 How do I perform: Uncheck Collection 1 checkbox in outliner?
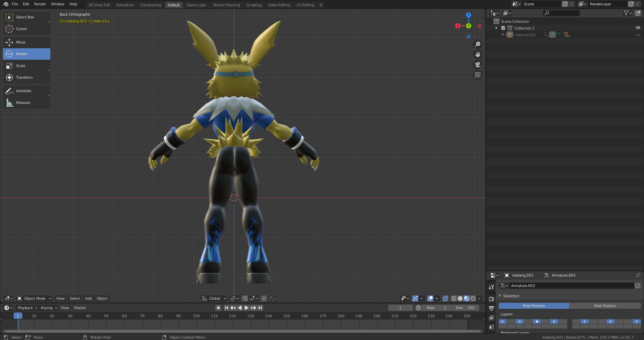pyautogui.click(x=503, y=28)
